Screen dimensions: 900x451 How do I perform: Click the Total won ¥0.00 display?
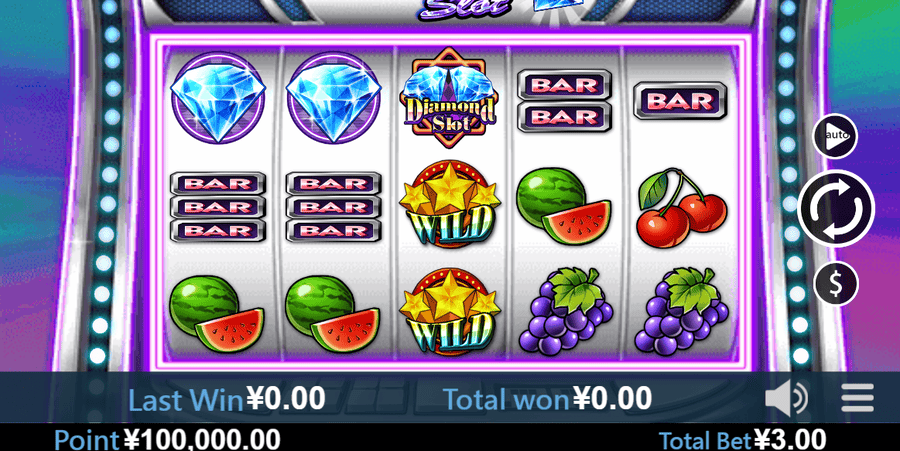pyautogui.click(x=548, y=399)
